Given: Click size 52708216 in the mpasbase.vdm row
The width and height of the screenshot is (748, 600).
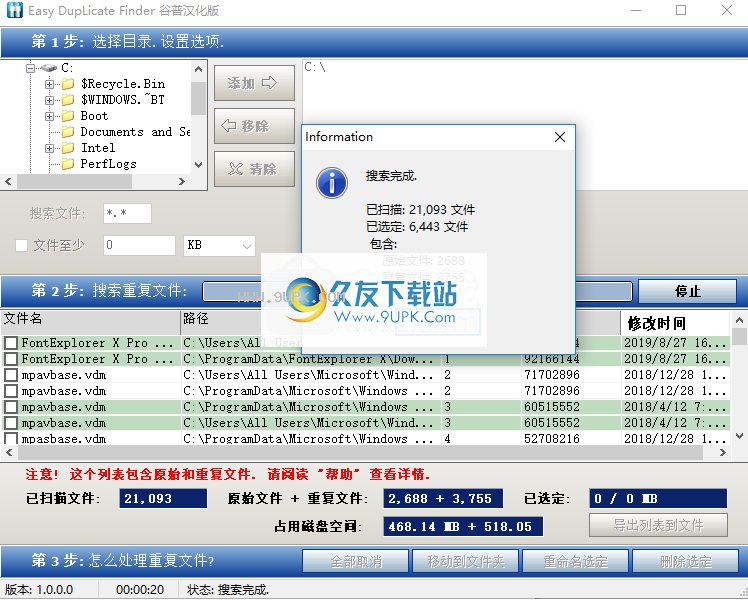Looking at the screenshot, I should [x=551, y=438].
